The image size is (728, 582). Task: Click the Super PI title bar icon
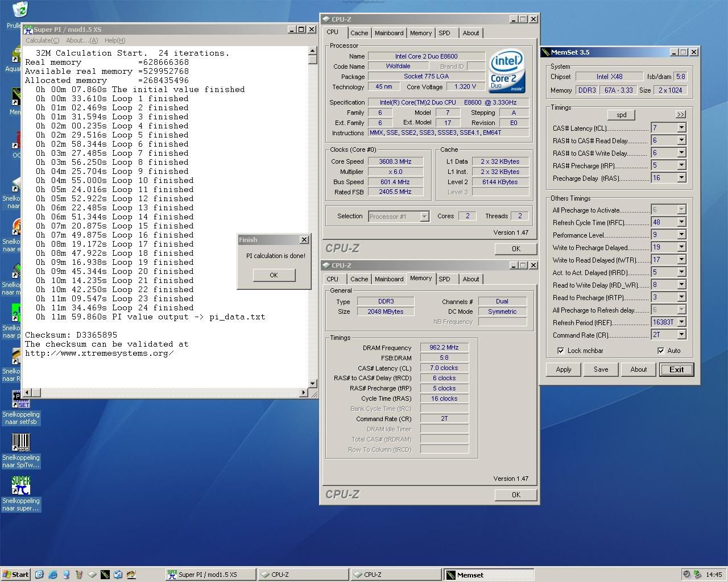click(x=27, y=29)
